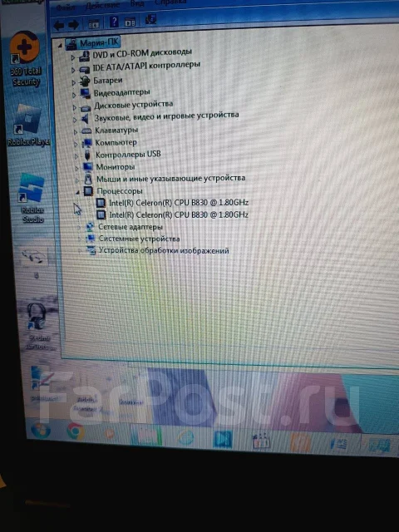This screenshot has height=532, width=399.
Task: Click the IDE ATA/ATAPI controller icon
Action: pos(85,70)
